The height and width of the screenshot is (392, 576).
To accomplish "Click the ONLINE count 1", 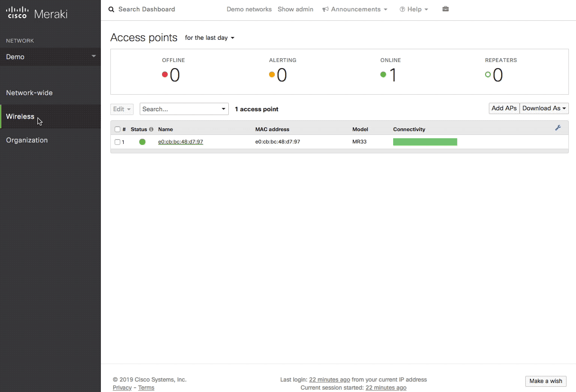I will [393, 75].
